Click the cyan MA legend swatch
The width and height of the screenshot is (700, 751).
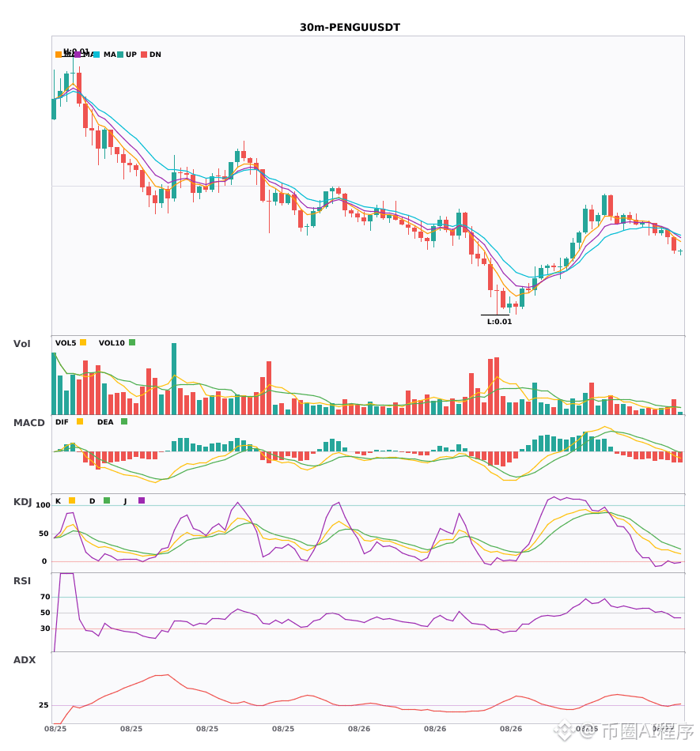[96, 55]
